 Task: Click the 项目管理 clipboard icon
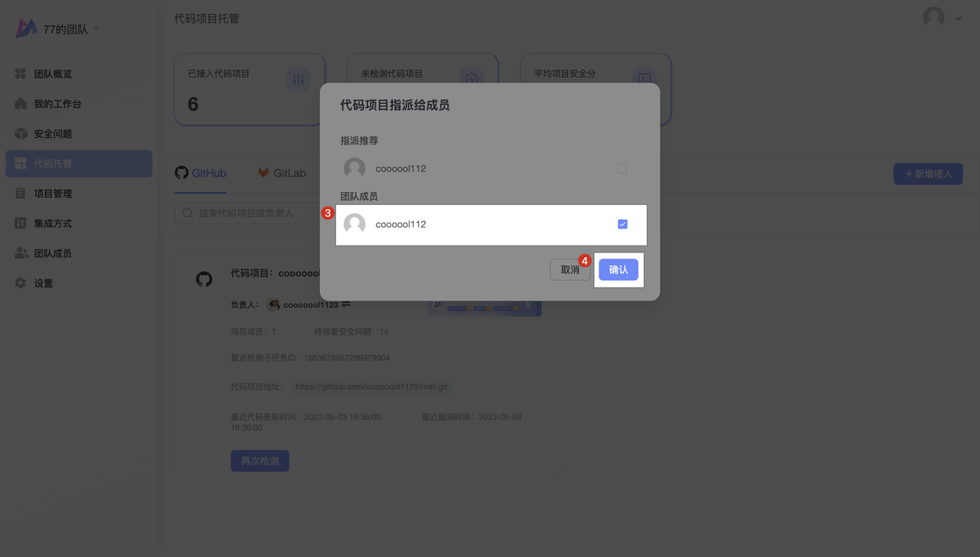point(21,194)
